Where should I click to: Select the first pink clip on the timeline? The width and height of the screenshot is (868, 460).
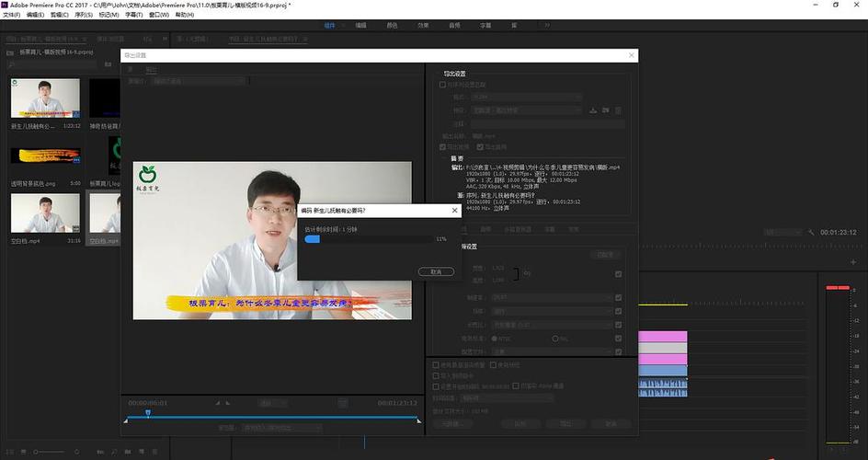pos(663,337)
